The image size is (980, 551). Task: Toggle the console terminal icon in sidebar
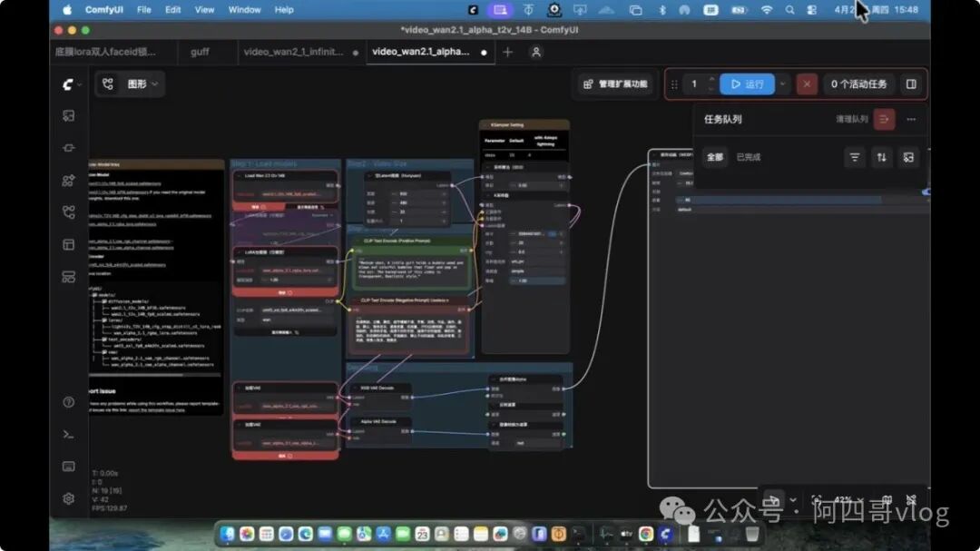[x=69, y=434]
